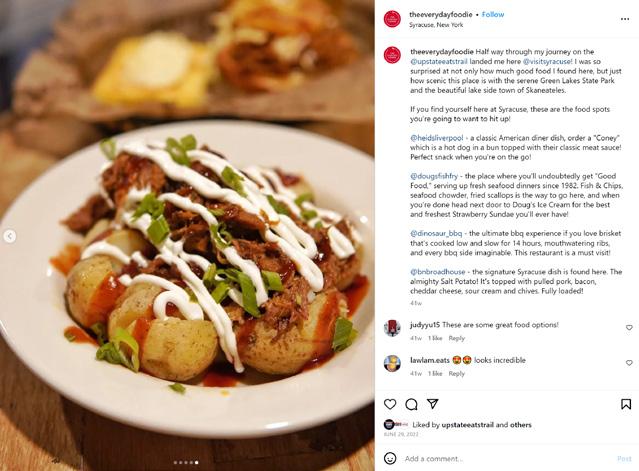Follow theeverydayfoodie account

click(493, 14)
